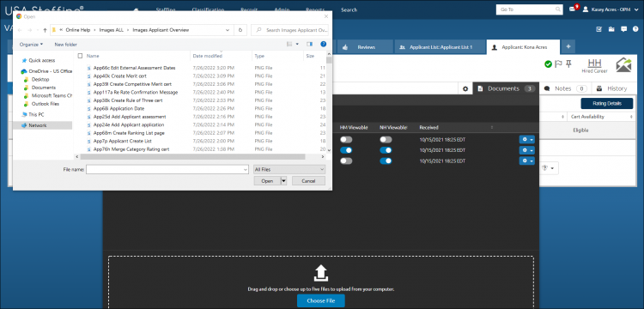Expand the Organize dropdown in Open dialog

[x=31, y=45]
